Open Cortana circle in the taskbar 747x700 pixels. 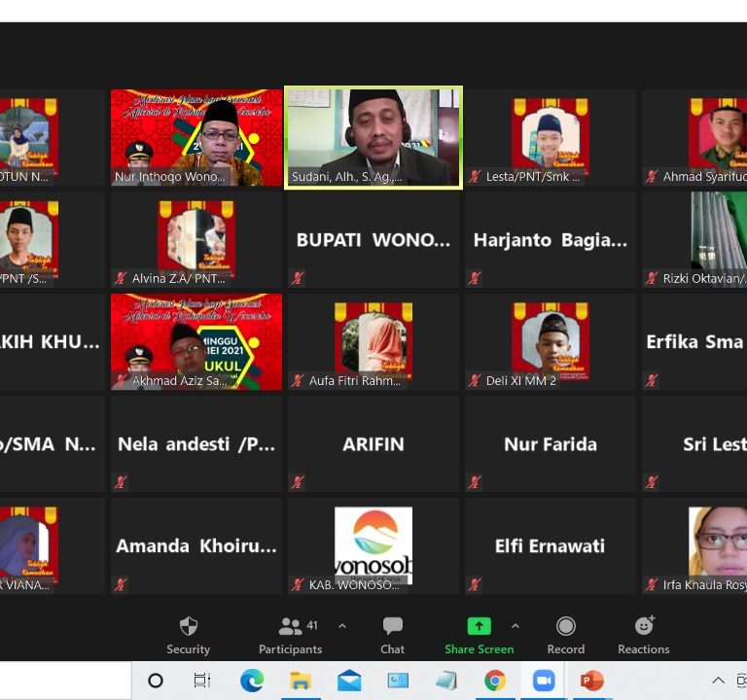pyautogui.click(x=156, y=681)
